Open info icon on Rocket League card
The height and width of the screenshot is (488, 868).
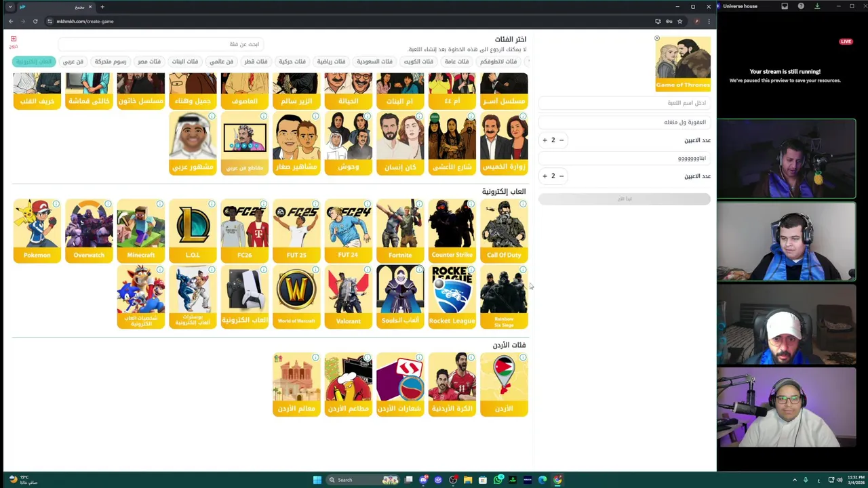(x=471, y=270)
